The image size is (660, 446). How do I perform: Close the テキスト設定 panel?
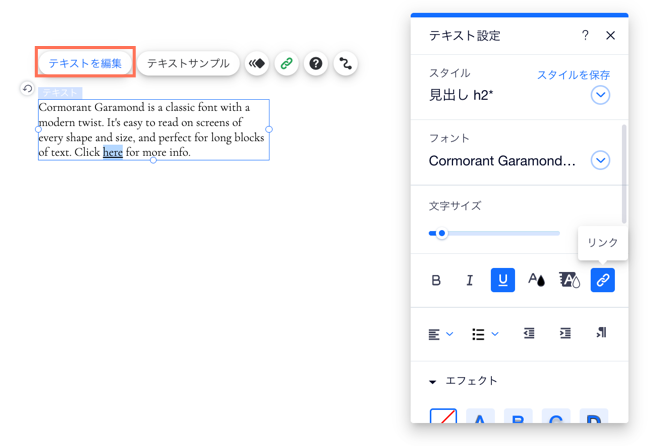(610, 35)
